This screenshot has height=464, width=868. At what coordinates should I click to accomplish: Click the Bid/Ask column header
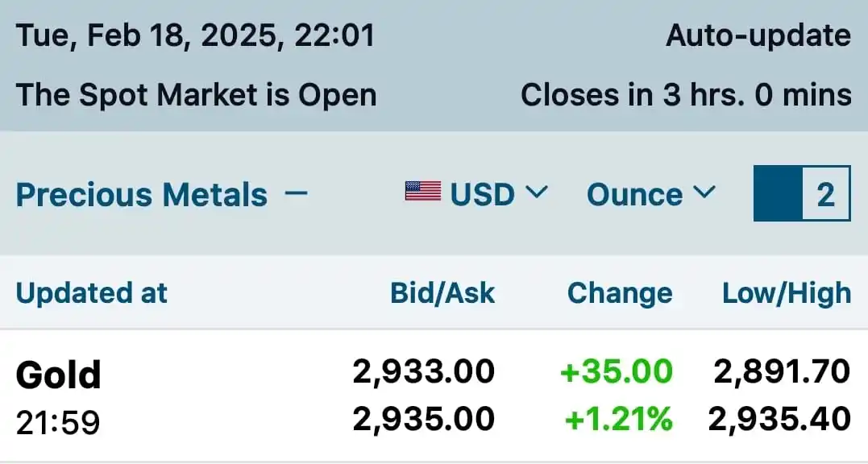pos(442,293)
